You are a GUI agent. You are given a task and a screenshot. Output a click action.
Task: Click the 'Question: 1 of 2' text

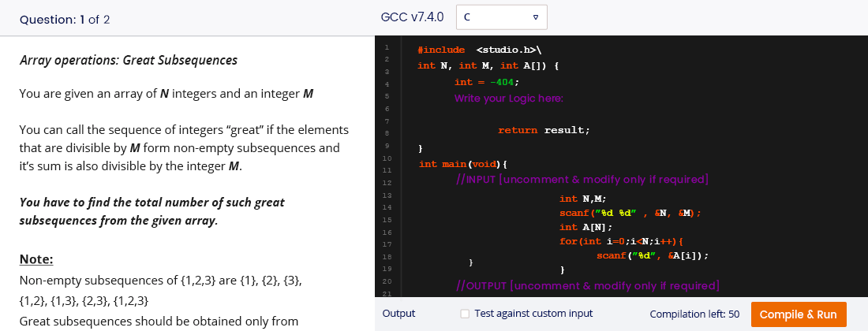point(65,20)
